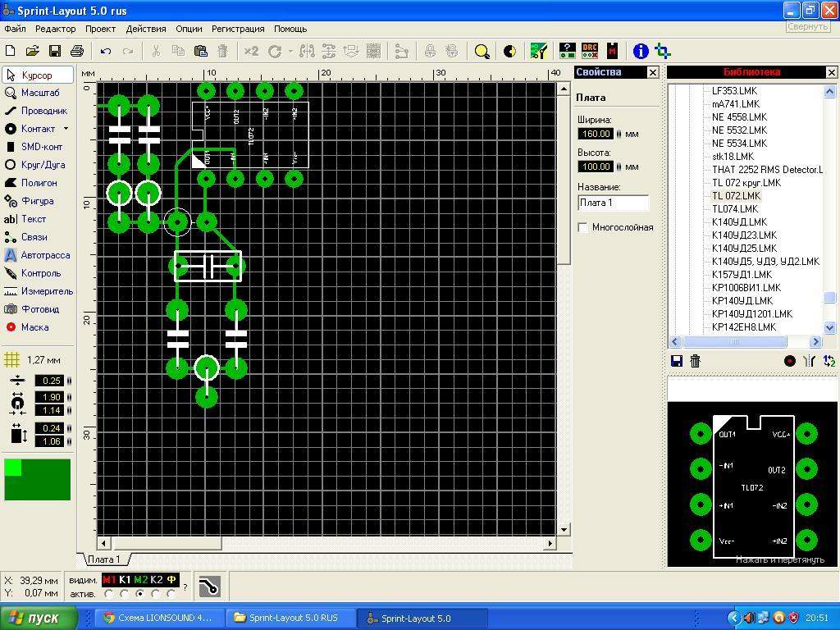Click the green layer color swatch

click(x=38, y=479)
